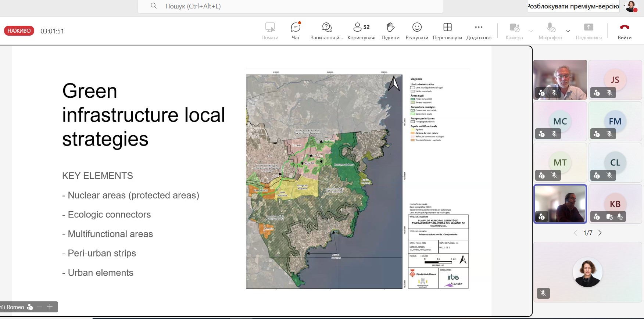Click Unlock premium version (Розблокувати преміум-версію)
Screen dimensions: 644x319
tap(573, 6)
